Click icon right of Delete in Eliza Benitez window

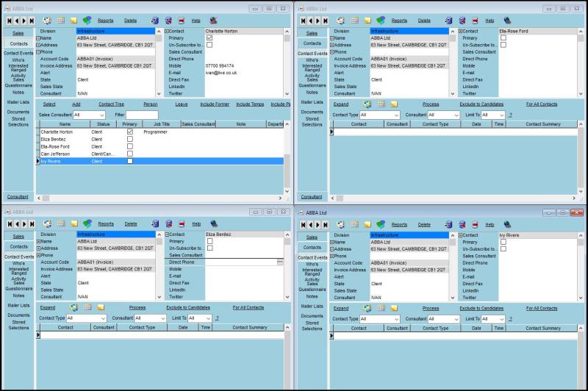(x=155, y=224)
